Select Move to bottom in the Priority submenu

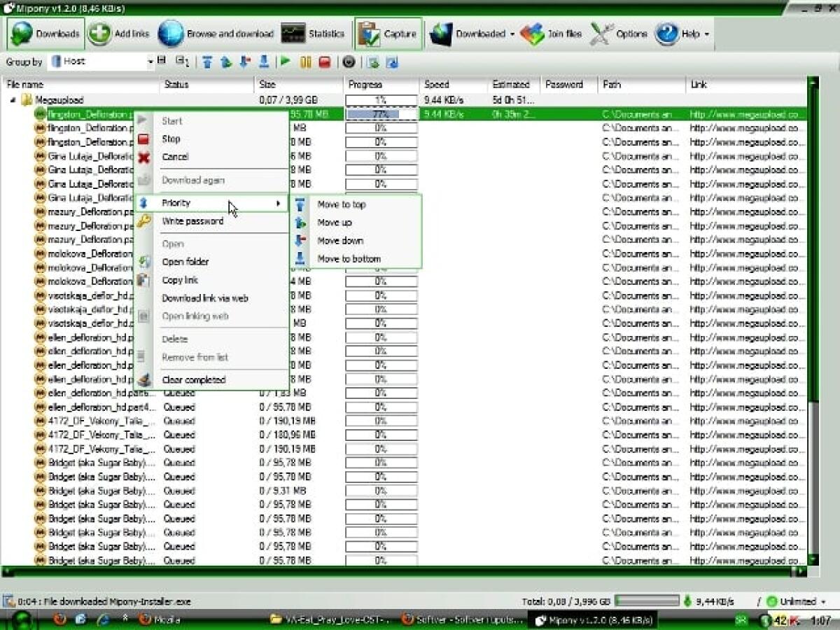(x=349, y=258)
